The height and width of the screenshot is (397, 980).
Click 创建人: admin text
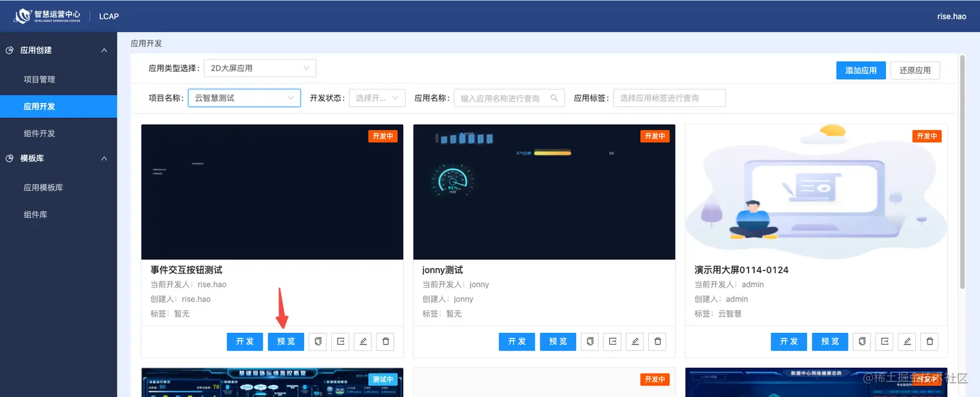click(721, 299)
